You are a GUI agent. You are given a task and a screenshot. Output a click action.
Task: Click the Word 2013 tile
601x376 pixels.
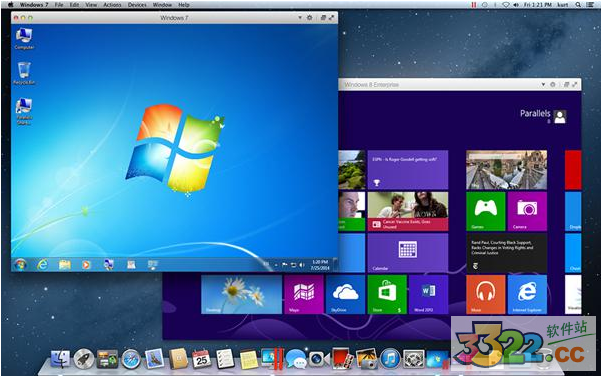coord(428,294)
